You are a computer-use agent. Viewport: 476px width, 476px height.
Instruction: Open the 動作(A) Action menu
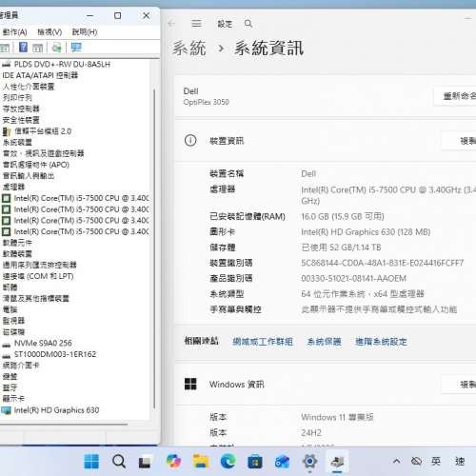(x=14, y=32)
